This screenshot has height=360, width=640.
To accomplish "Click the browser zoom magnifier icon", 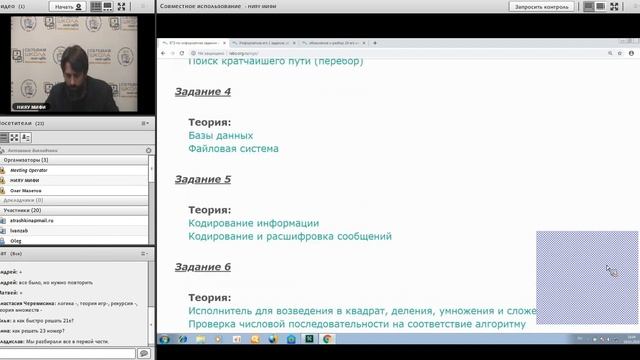I will pyautogui.click(x=610, y=53).
